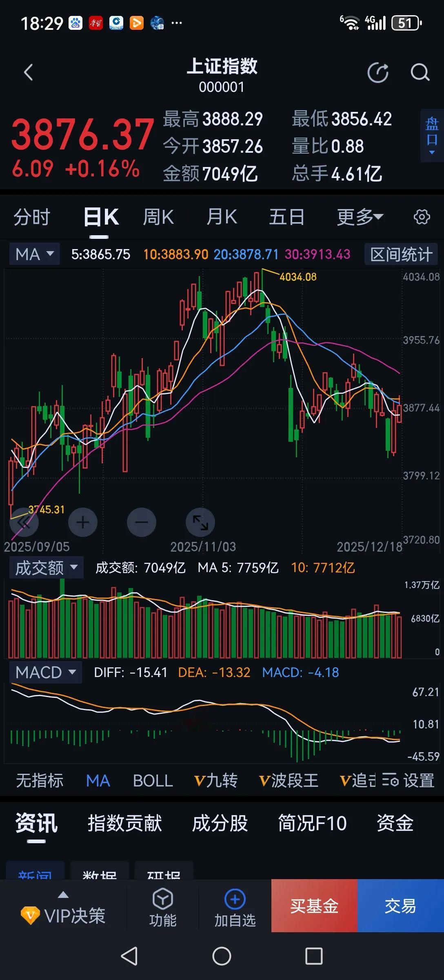The height and width of the screenshot is (980, 444).
Task: Open the 资金 tab
Action: 395,822
